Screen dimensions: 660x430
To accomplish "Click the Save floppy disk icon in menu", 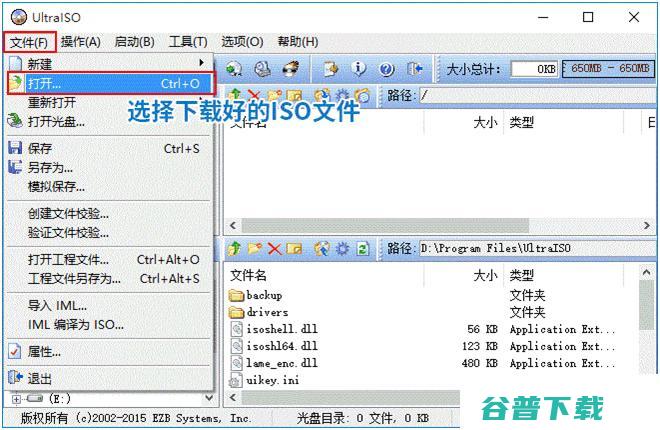I will tap(15, 148).
